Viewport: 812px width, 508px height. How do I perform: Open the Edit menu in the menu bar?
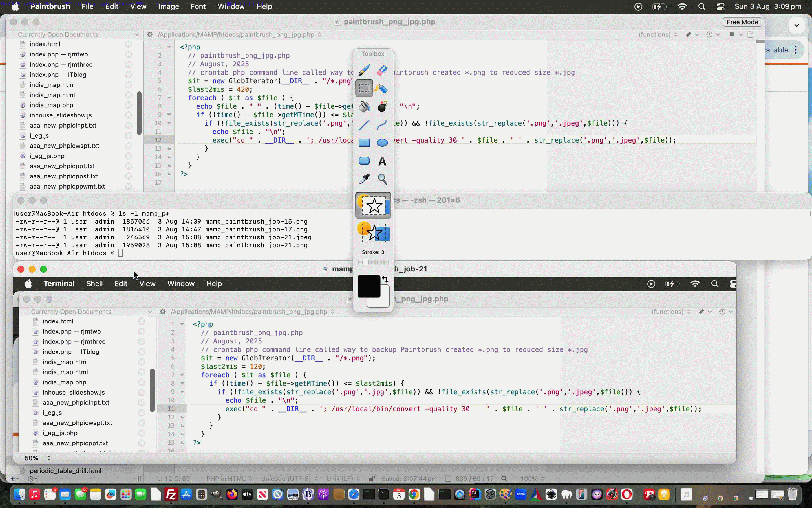point(112,6)
